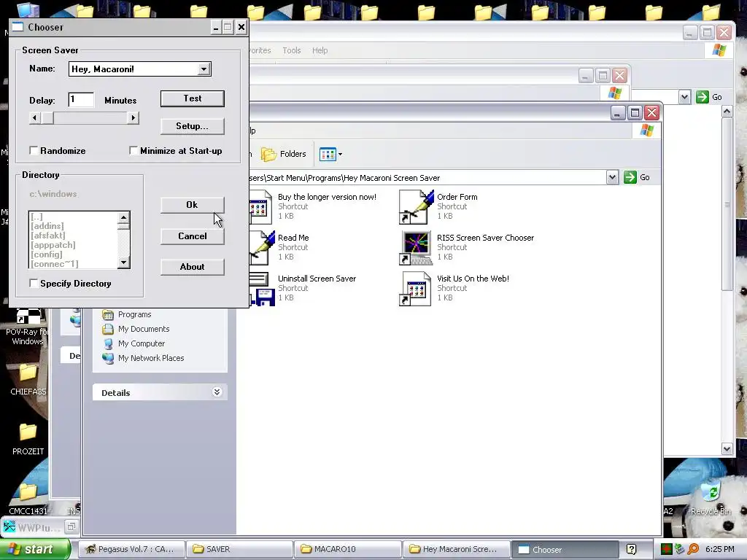Launch the RISS Screen Saver Chooser icon
This screenshot has width=747, height=560.
point(417,248)
